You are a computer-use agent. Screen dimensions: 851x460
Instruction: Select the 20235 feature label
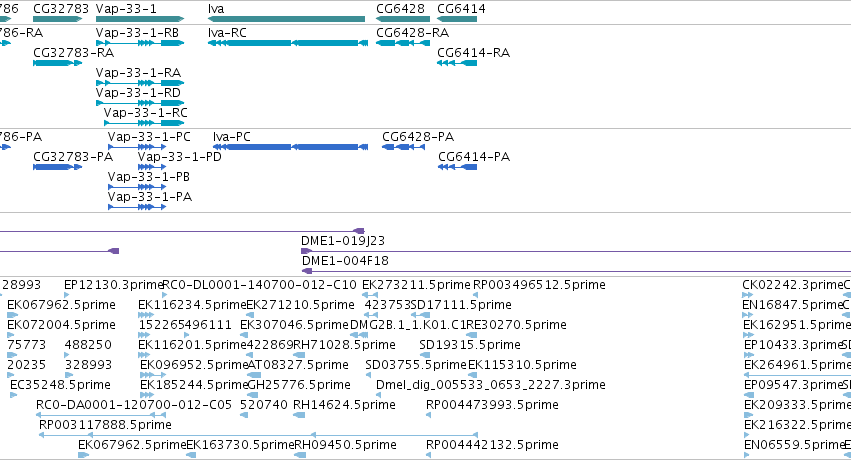27,365
